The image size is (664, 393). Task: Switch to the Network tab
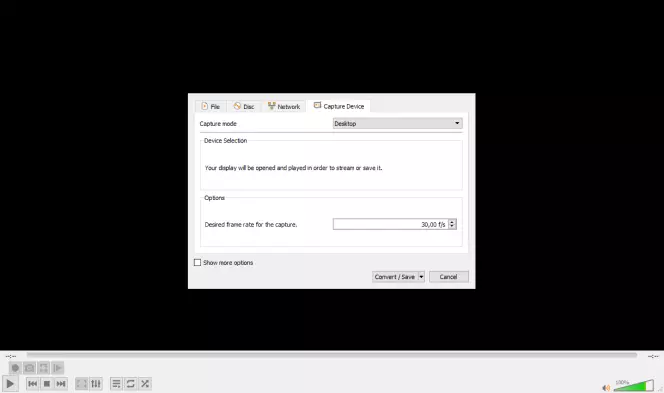[x=284, y=106]
